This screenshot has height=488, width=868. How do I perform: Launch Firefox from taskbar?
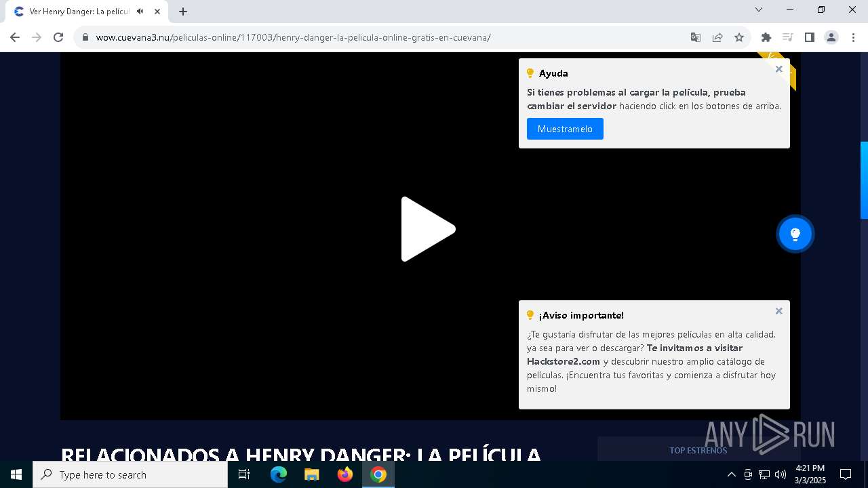[345, 474]
